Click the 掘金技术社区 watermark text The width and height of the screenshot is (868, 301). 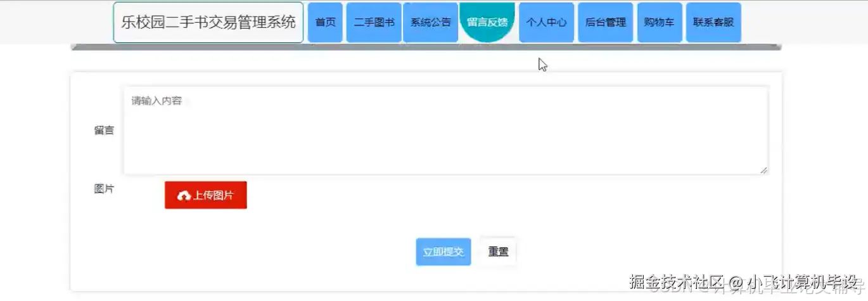pos(677,281)
